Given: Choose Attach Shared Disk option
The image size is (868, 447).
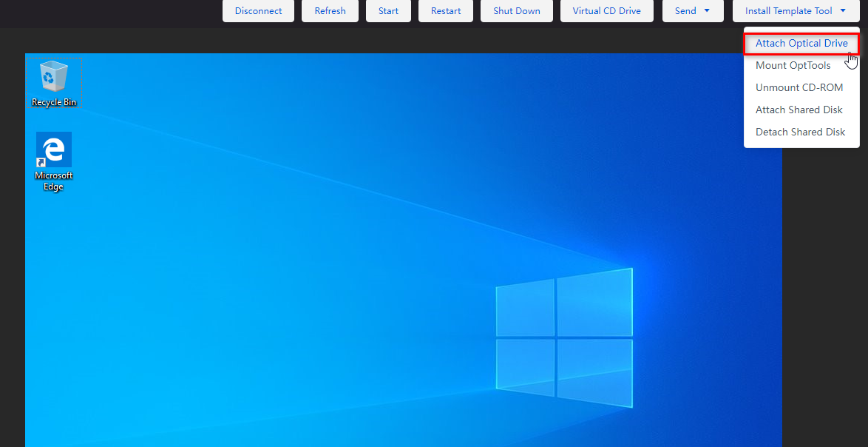Looking at the screenshot, I should coord(801,110).
